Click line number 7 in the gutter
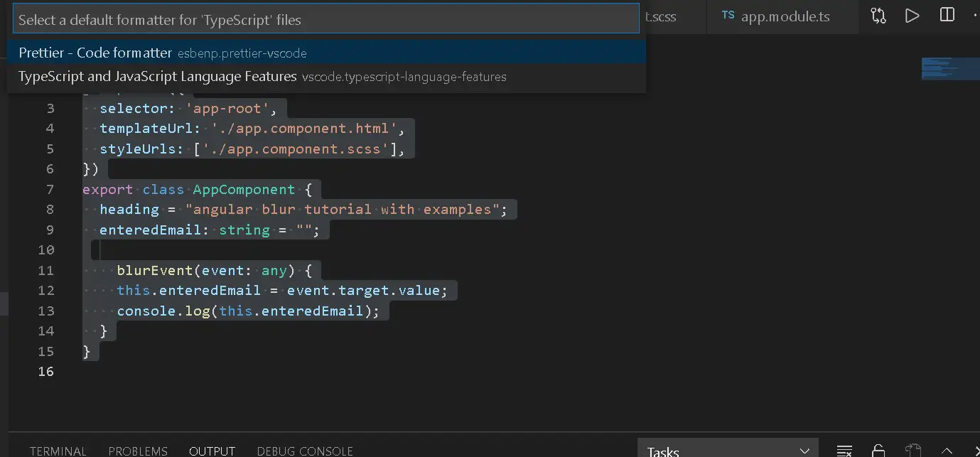This screenshot has width=980, height=457. click(x=50, y=190)
